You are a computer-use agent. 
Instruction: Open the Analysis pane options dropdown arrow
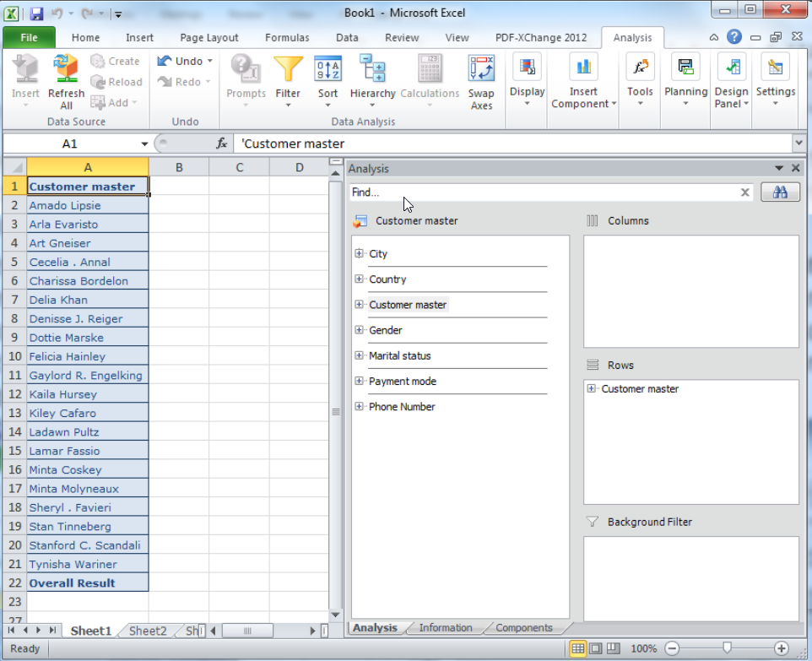(779, 168)
